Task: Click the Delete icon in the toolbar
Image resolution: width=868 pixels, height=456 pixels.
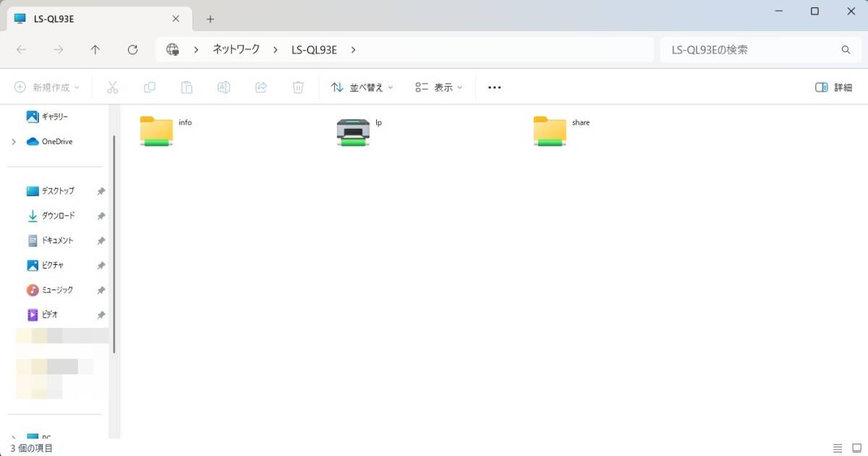Action: [297, 87]
